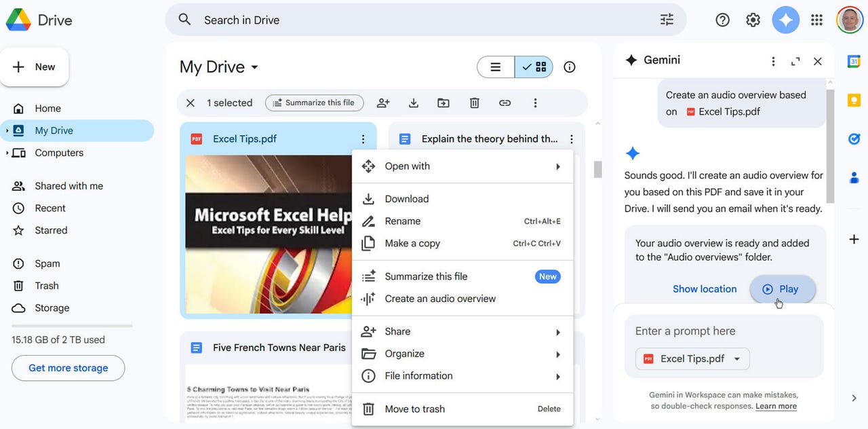Image resolution: width=868 pixels, height=429 pixels.
Task: Open the Excel Tips.pdf file selector in Gemini prompt
Action: (x=692, y=358)
